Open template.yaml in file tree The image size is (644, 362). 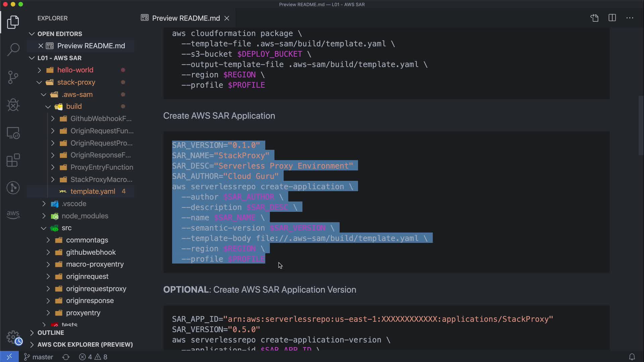(x=93, y=191)
